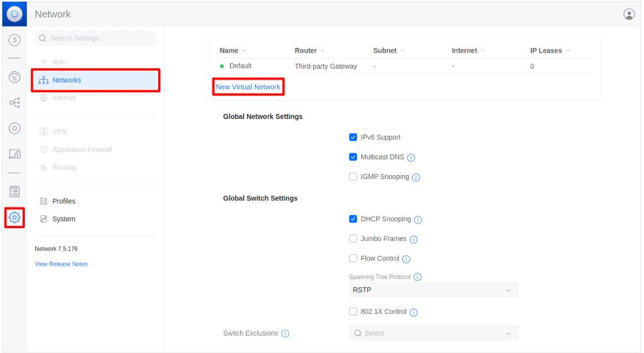
Task: Open the System settings section
Action: [x=61, y=219]
